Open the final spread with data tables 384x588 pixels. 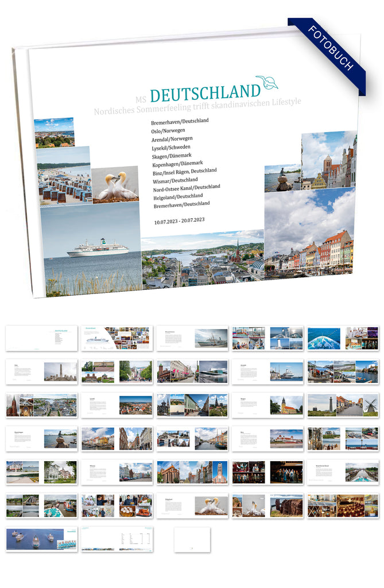click(x=117, y=539)
